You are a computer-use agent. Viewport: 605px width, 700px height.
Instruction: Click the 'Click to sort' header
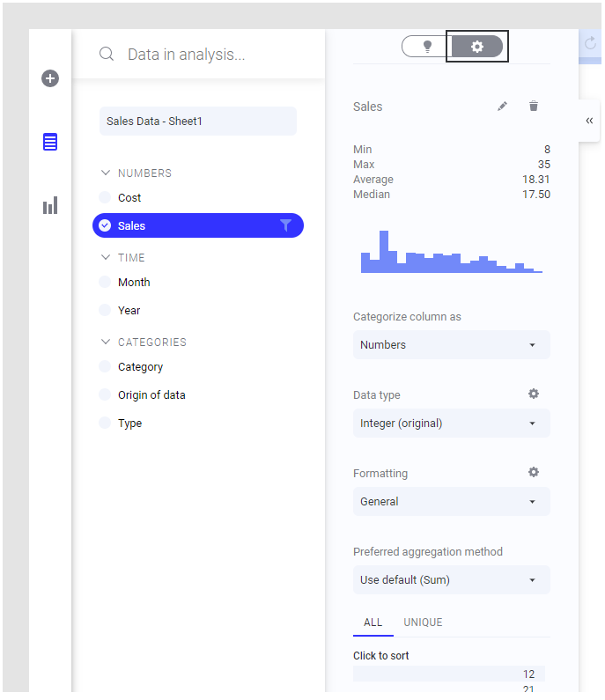381,656
